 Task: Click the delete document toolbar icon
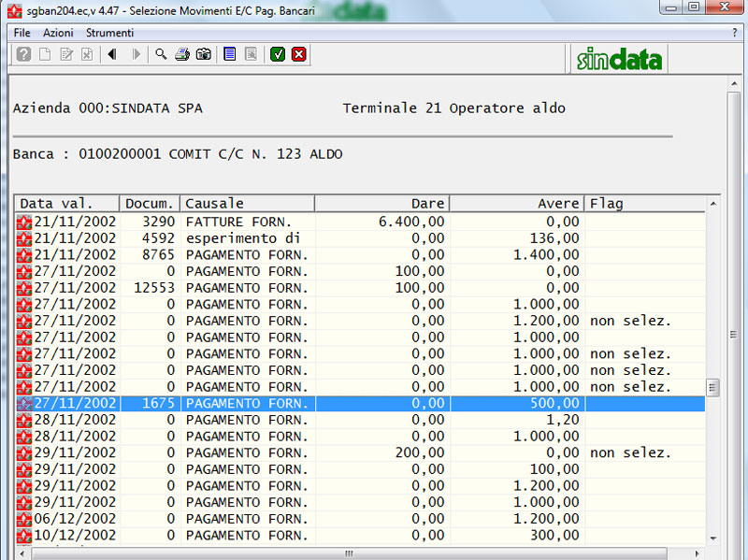(x=87, y=54)
